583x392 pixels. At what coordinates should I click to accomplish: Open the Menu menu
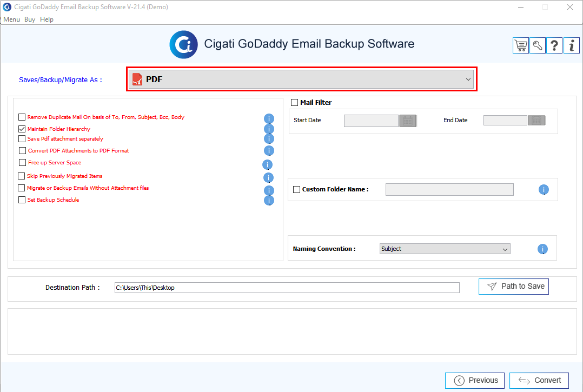pos(11,19)
